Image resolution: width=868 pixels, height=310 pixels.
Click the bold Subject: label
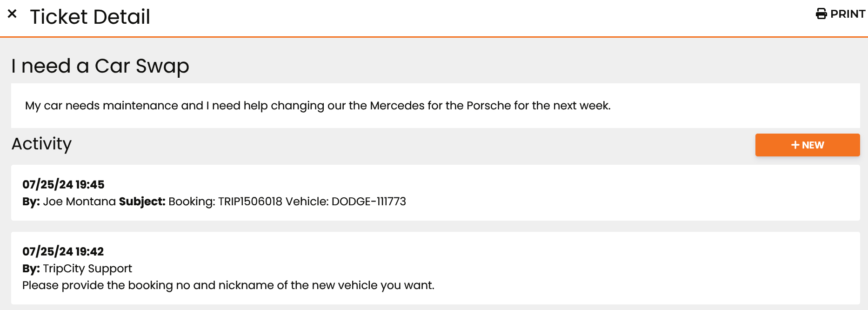tap(142, 202)
